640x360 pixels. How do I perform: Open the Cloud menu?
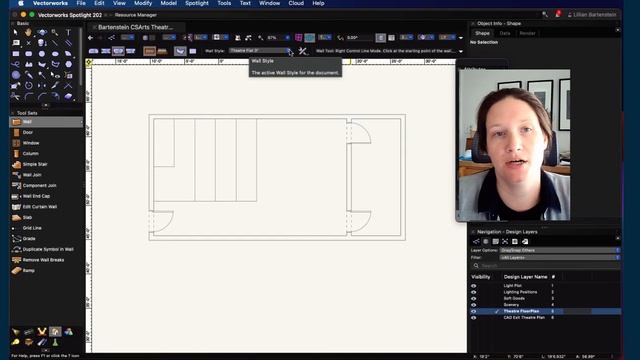click(296, 3)
